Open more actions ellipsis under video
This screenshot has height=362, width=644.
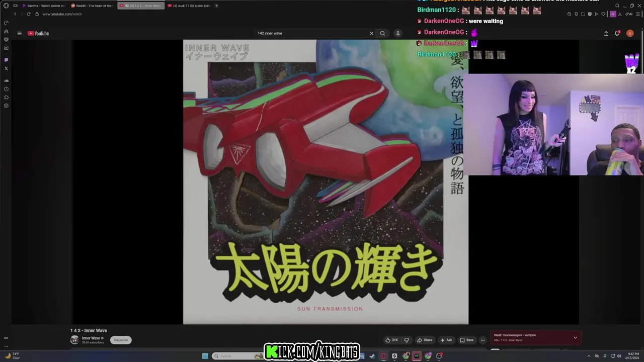tap(482, 340)
